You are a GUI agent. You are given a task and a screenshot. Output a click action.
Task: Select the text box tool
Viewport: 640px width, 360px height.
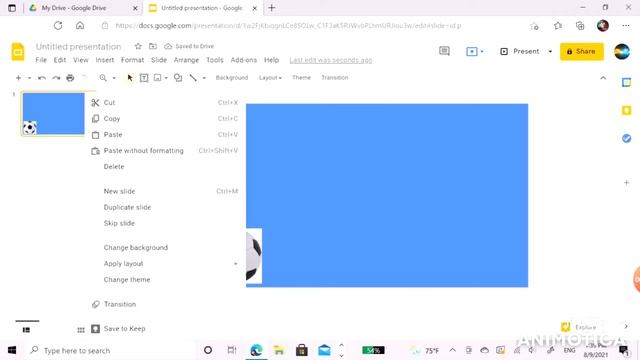(x=144, y=78)
